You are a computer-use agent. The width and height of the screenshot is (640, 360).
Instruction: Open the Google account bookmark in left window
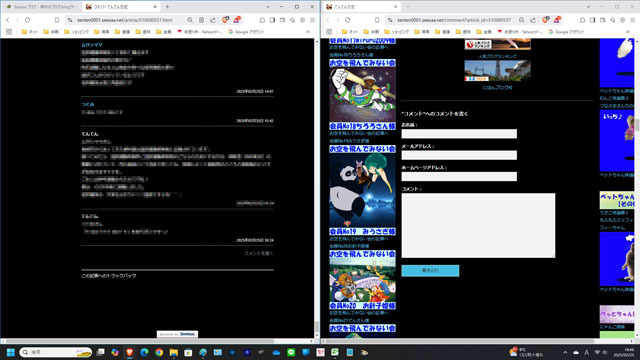coord(246,31)
